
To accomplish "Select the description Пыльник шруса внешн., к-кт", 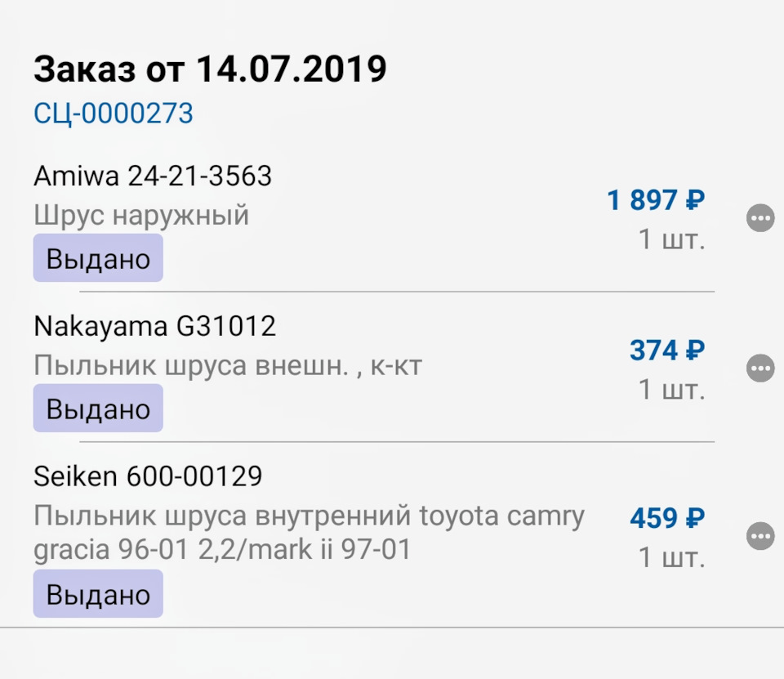I will [x=228, y=366].
